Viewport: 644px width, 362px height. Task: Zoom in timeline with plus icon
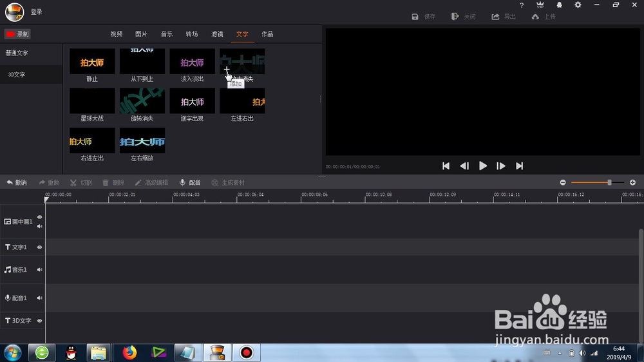(x=632, y=182)
